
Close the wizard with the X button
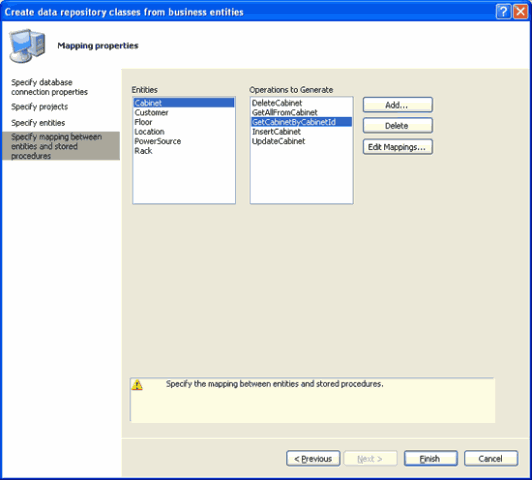point(520,12)
